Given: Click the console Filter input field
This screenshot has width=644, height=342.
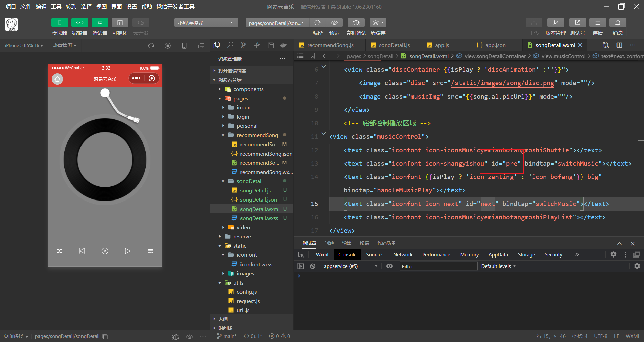Looking at the screenshot, I should (438, 266).
